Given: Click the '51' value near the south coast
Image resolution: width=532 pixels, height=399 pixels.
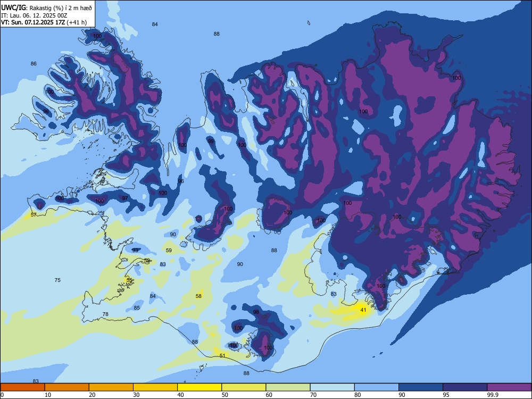Looking at the screenshot, I should [222, 355].
